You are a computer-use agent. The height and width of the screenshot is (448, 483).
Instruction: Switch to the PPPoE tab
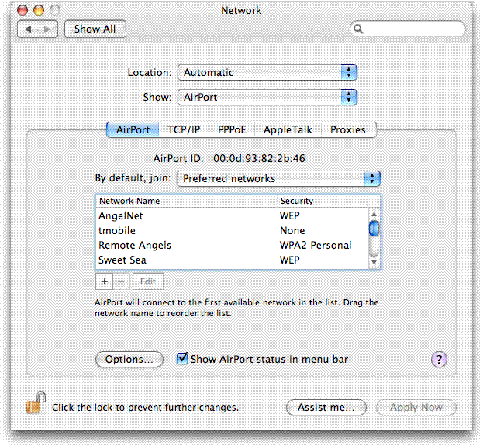[232, 129]
